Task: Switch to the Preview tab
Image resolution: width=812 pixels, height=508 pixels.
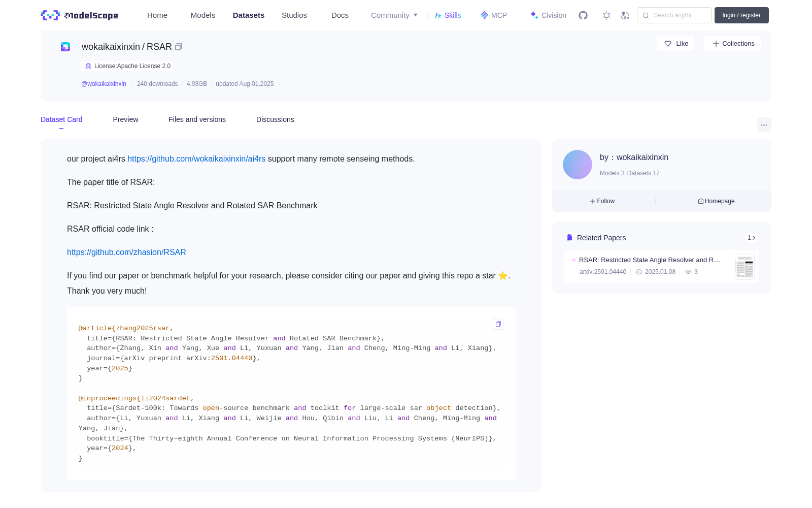Action: point(125,119)
